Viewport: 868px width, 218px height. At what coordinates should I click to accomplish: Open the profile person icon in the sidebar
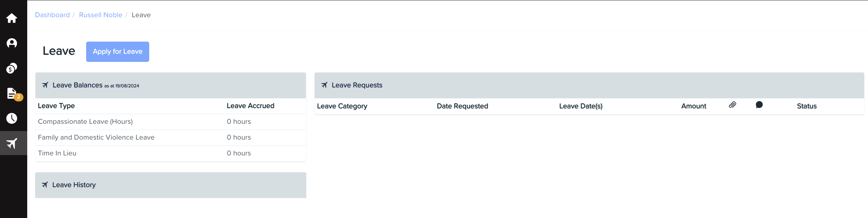tap(11, 43)
